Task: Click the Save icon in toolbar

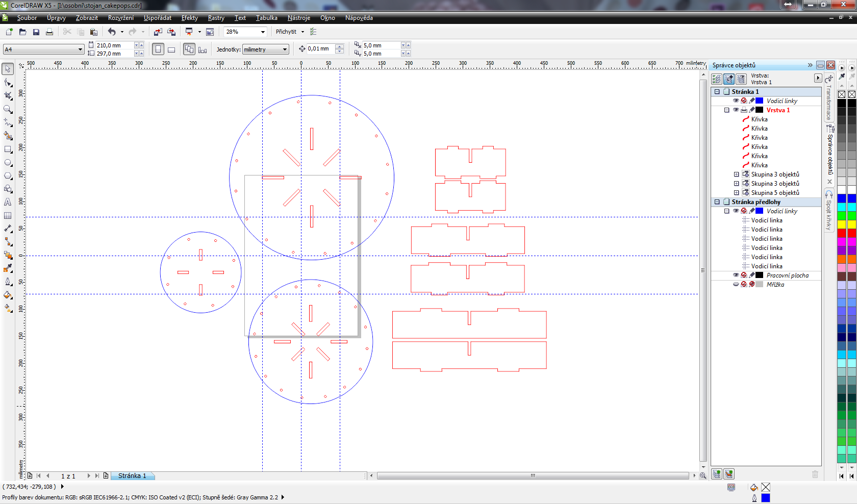Action: pyautogui.click(x=36, y=32)
